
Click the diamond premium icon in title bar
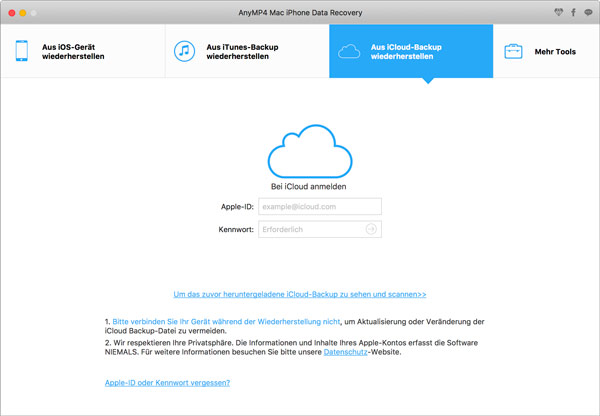coord(558,12)
